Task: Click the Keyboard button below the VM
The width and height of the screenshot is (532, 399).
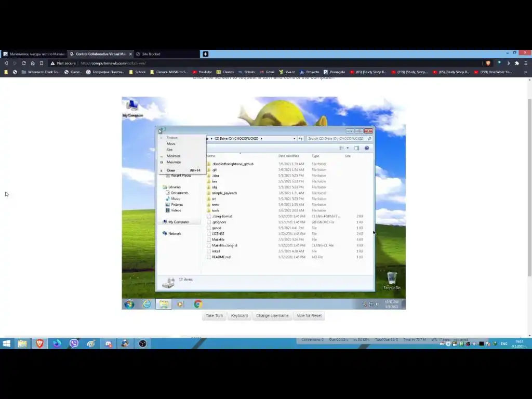Action: [239, 315]
